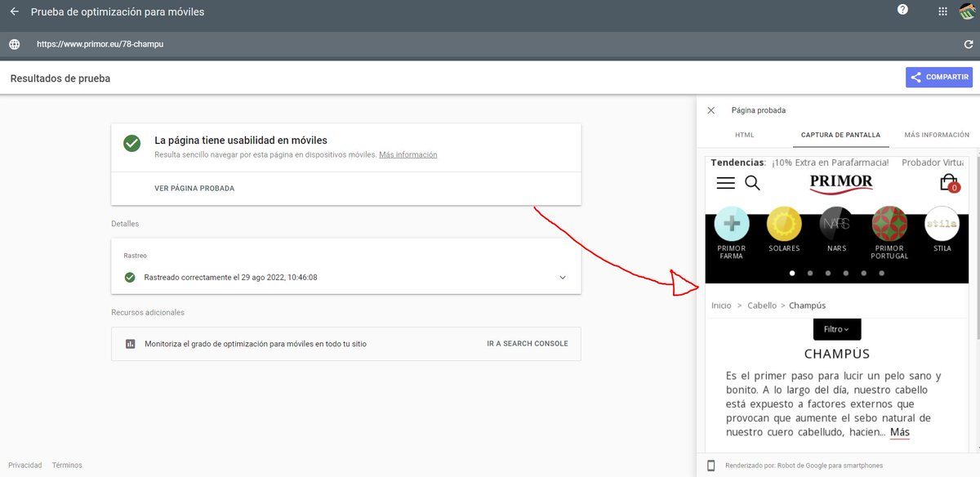This screenshot has height=477, width=980.
Task: Click the Inicio breadcrumb
Action: pyautogui.click(x=721, y=305)
